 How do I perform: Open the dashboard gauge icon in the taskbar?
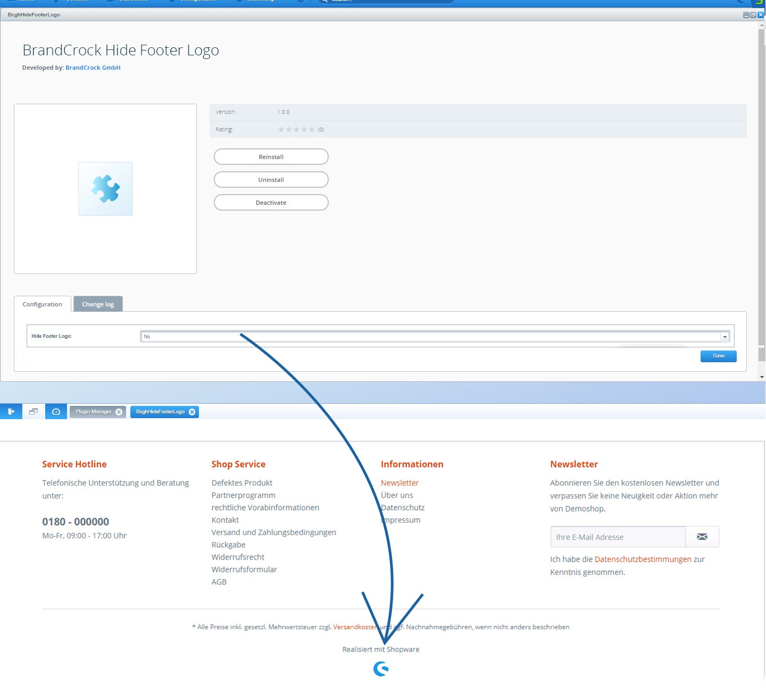tap(56, 412)
